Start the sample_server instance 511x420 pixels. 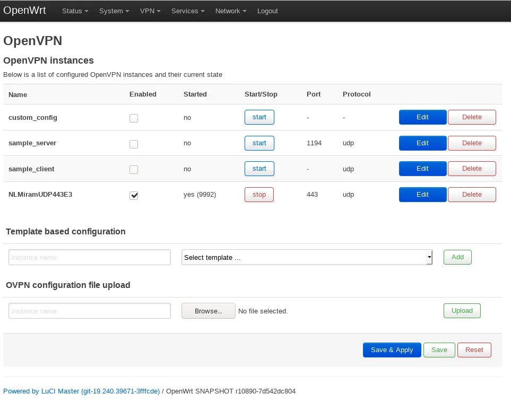[259, 143]
